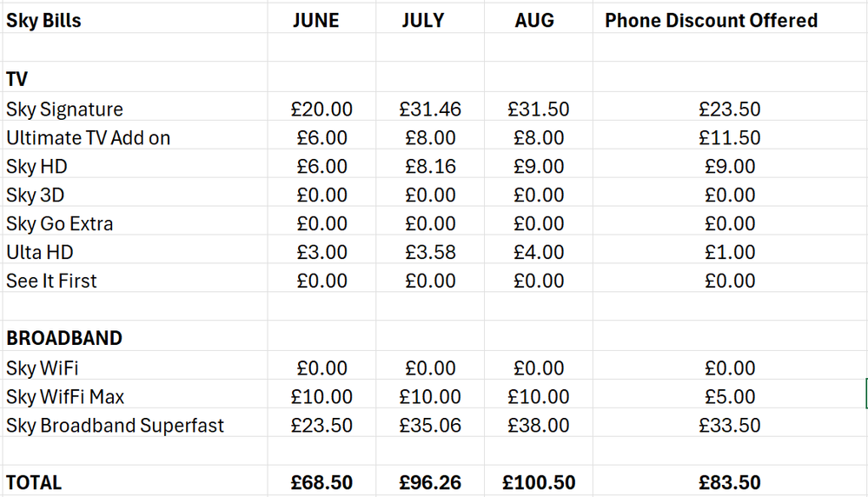This screenshot has width=868, height=497.
Task: Select Sky Signature July value £31.46
Action: pos(430,109)
